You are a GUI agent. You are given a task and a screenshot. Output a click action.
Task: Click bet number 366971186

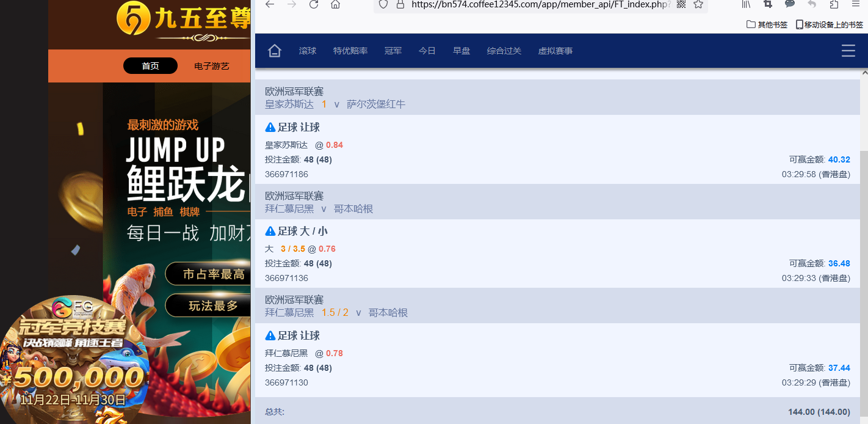coord(286,174)
